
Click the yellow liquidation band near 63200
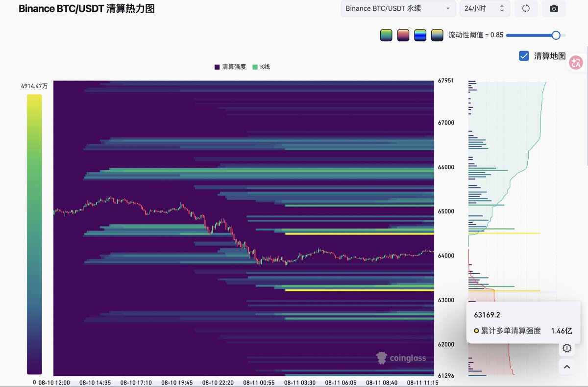(359, 290)
